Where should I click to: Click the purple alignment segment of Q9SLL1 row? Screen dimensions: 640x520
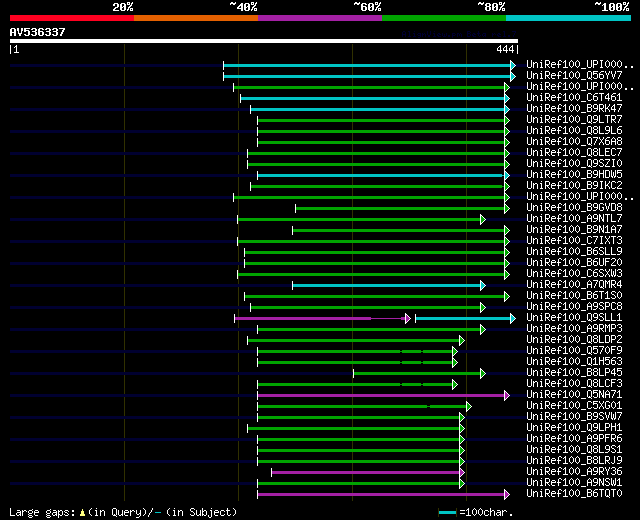pos(322,318)
